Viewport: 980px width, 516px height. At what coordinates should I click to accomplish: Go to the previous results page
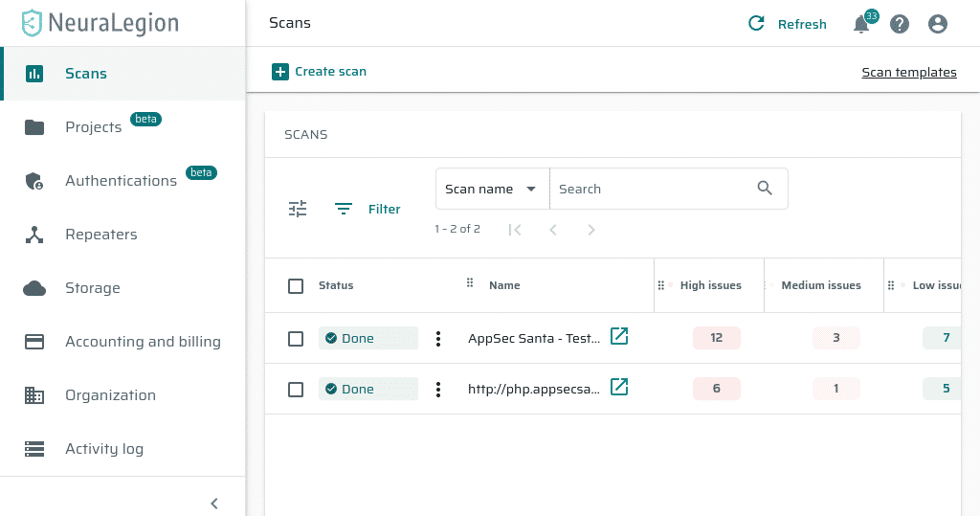(x=552, y=230)
